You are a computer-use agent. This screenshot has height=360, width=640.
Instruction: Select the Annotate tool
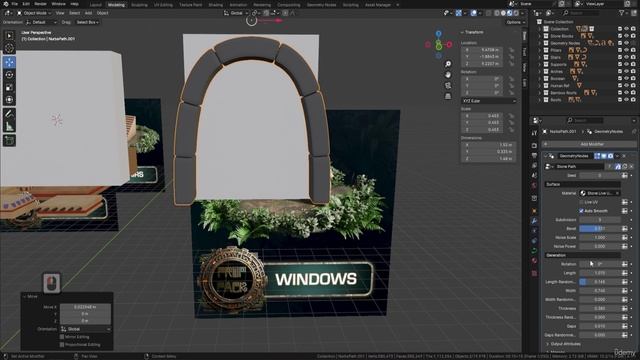pos(9,114)
